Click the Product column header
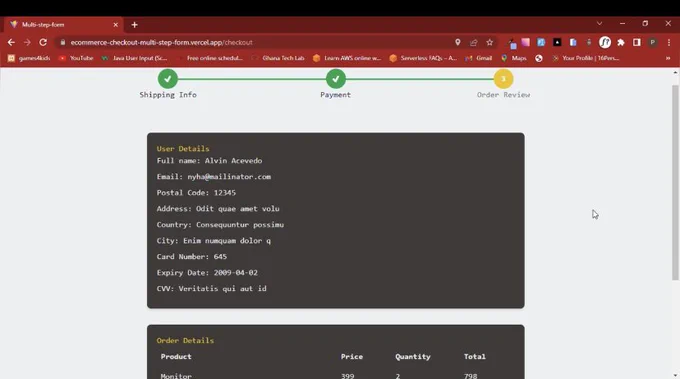The height and width of the screenshot is (379, 680). tap(176, 357)
